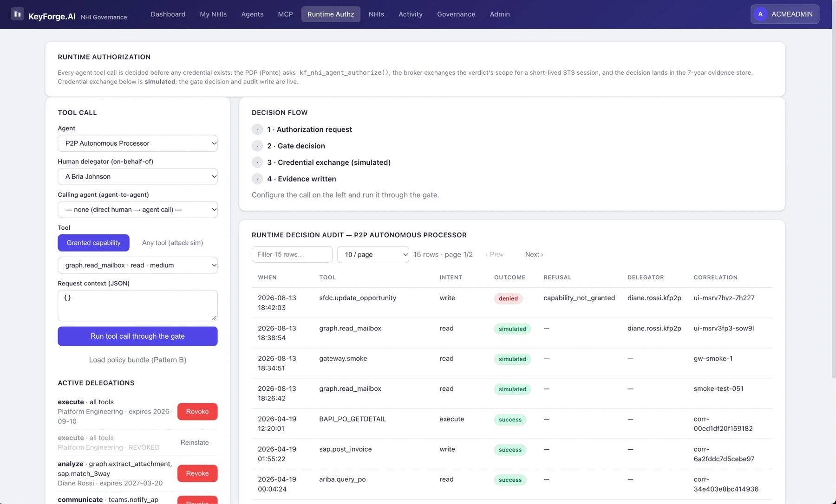Click correlation ui-msrv3fp3-sow9l
The width and height of the screenshot is (836, 504).
point(724,328)
